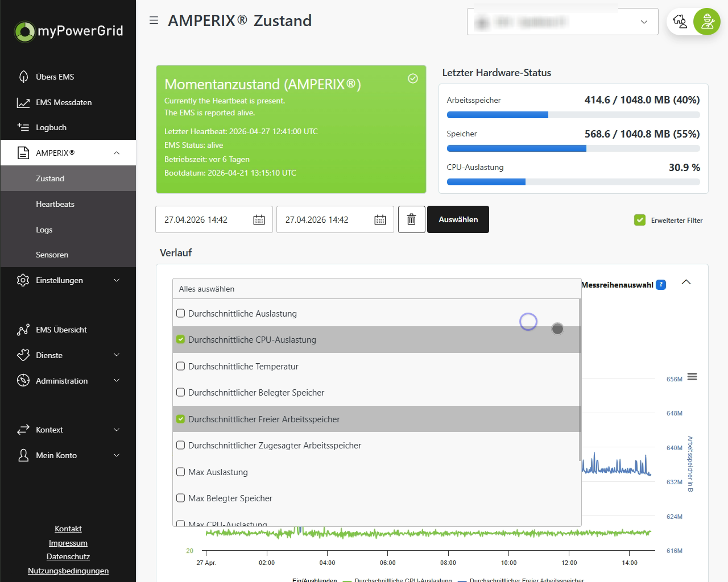Open the Datenschutz link
The image size is (728, 582).
68,556
